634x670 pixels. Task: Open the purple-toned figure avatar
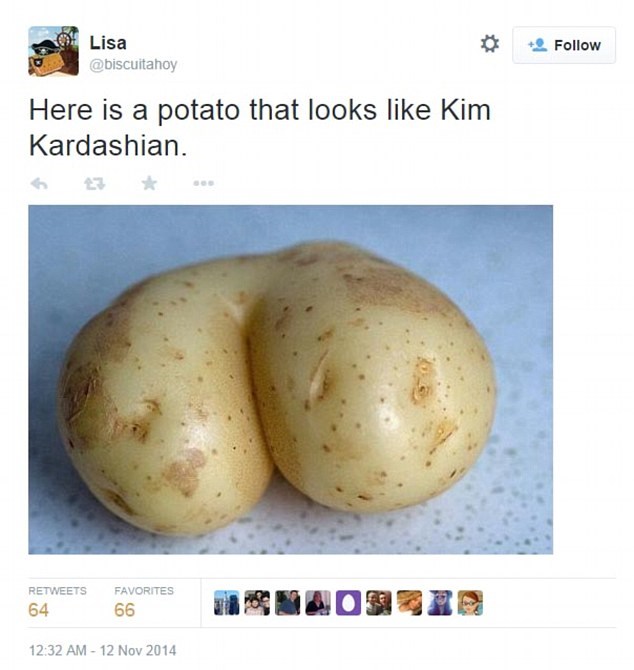click(x=440, y=603)
